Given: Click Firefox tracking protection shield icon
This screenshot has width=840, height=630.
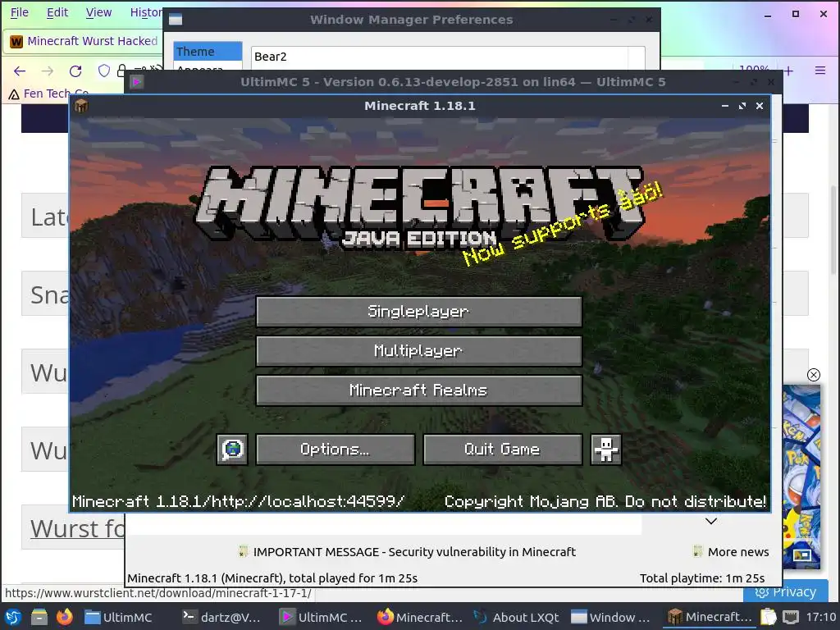Looking at the screenshot, I should click(x=104, y=71).
